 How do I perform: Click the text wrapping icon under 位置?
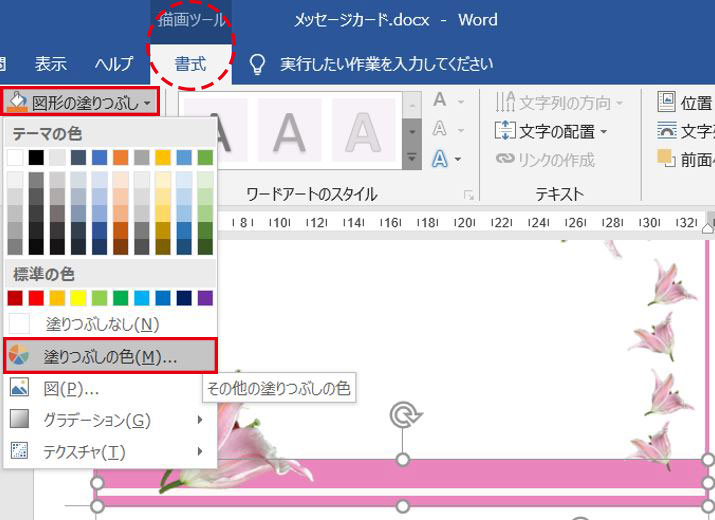click(x=667, y=130)
